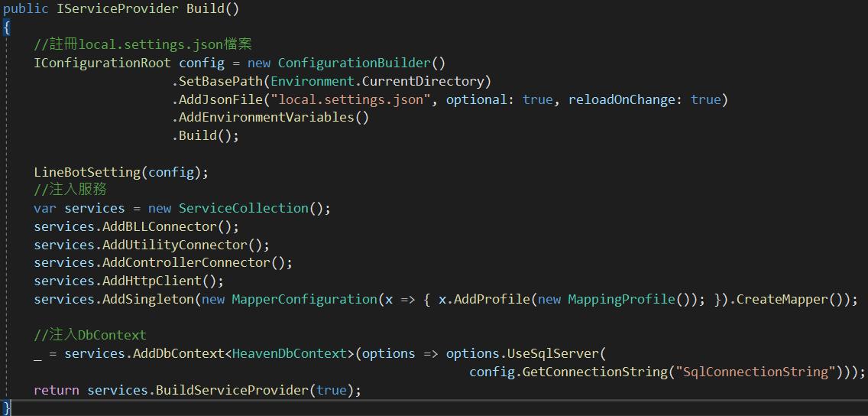
Task: Click the CreateMapper method call
Action: point(782,299)
